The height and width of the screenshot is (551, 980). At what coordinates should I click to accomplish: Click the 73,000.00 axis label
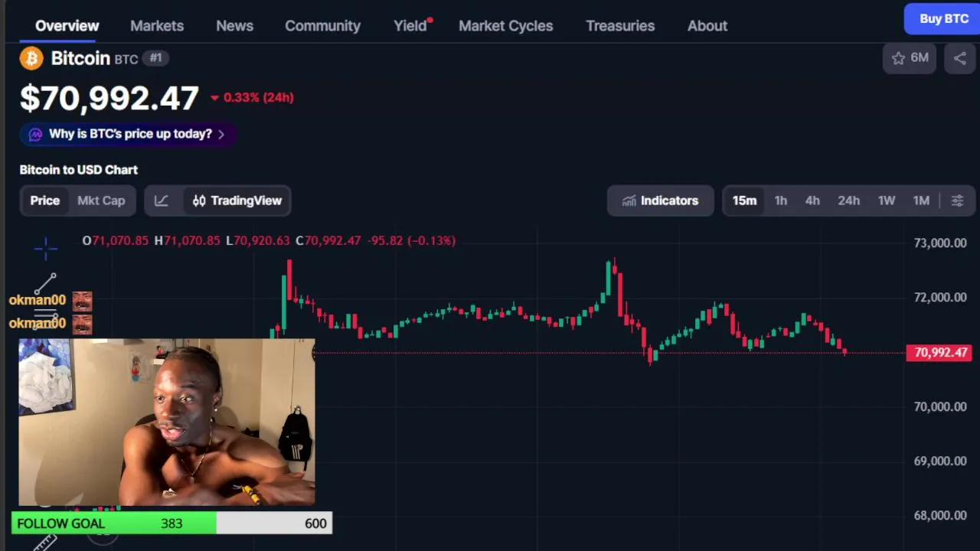click(940, 243)
